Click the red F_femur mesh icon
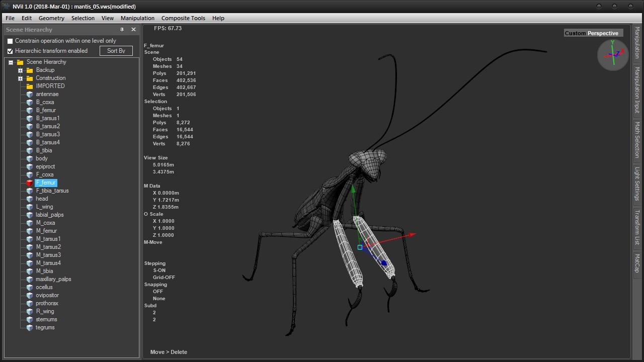Screen dimensions: 644x362 click(30, 183)
